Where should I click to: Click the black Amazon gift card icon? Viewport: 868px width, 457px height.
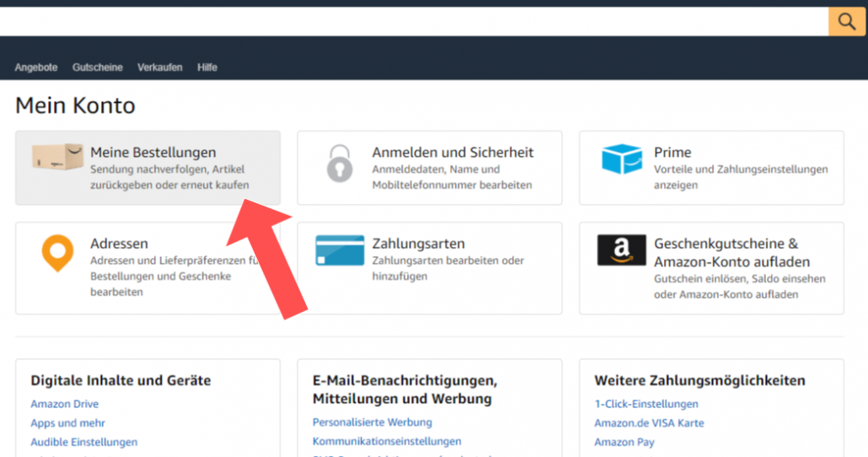tap(621, 250)
